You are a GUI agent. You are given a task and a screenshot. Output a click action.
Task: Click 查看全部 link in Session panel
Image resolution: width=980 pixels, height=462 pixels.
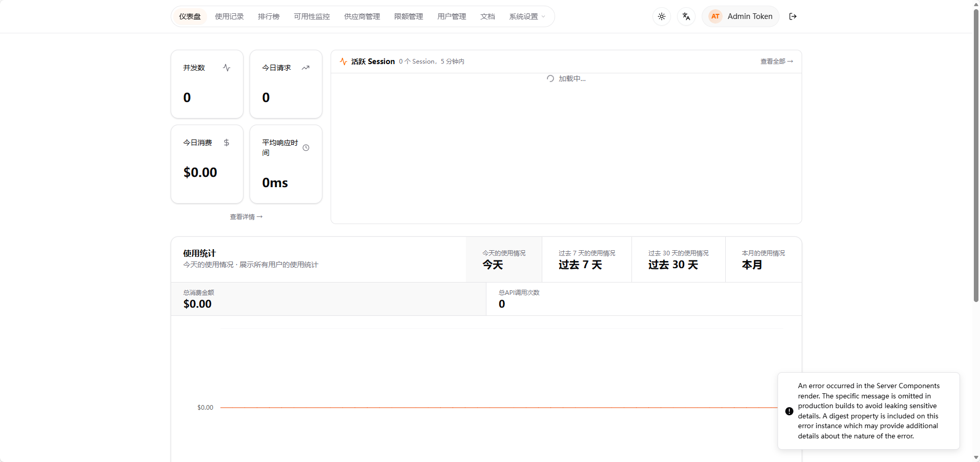click(x=777, y=62)
